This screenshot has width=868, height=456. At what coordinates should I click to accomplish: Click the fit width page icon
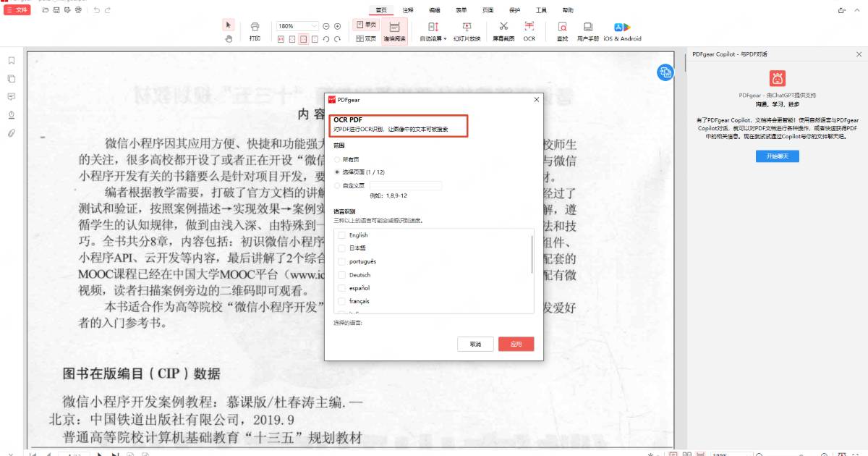tap(304, 39)
